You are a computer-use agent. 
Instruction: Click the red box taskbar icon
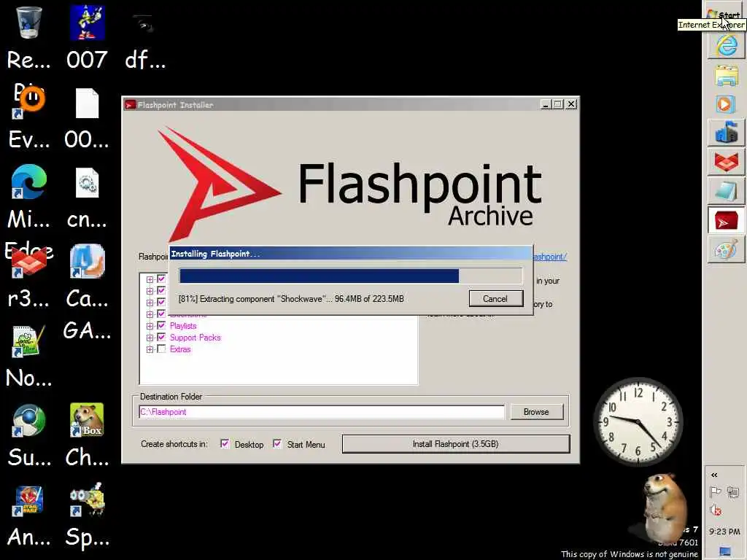(x=726, y=161)
